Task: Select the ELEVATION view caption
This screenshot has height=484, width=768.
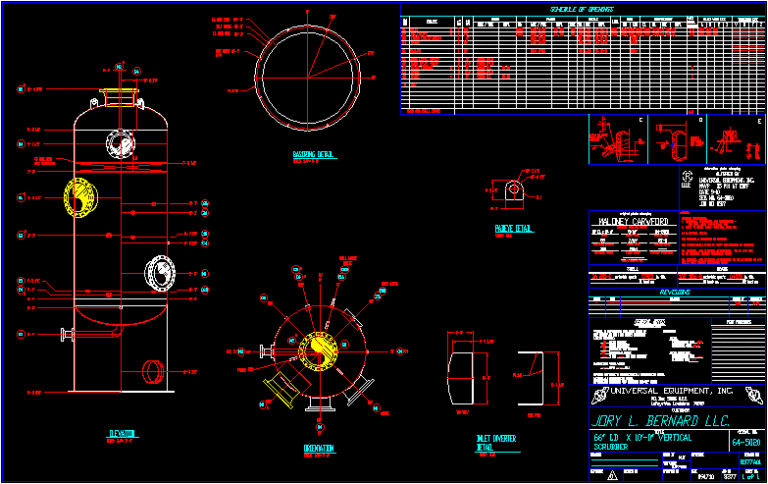Action: pos(121,434)
